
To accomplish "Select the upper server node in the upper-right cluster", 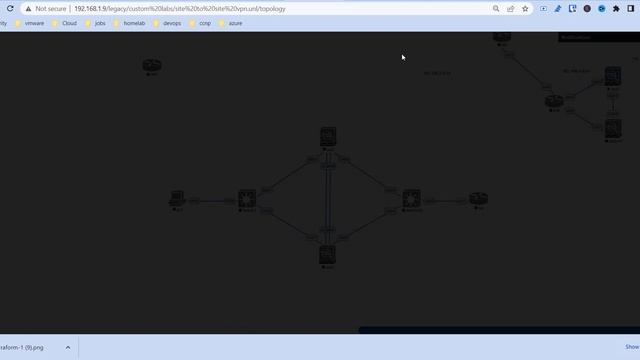I will (x=613, y=76).
